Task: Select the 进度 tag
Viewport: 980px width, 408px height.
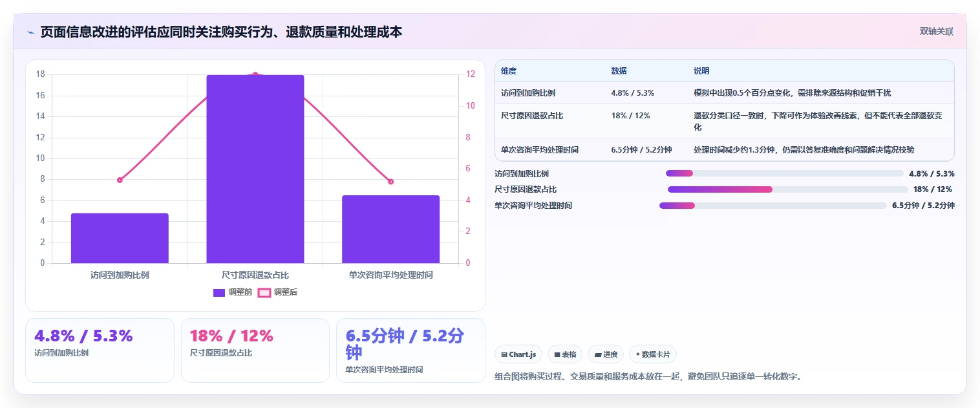Action: tap(606, 354)
